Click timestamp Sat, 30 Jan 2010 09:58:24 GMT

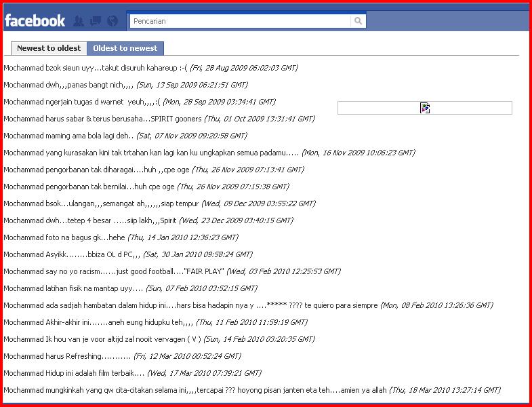[x=198, y=254]
